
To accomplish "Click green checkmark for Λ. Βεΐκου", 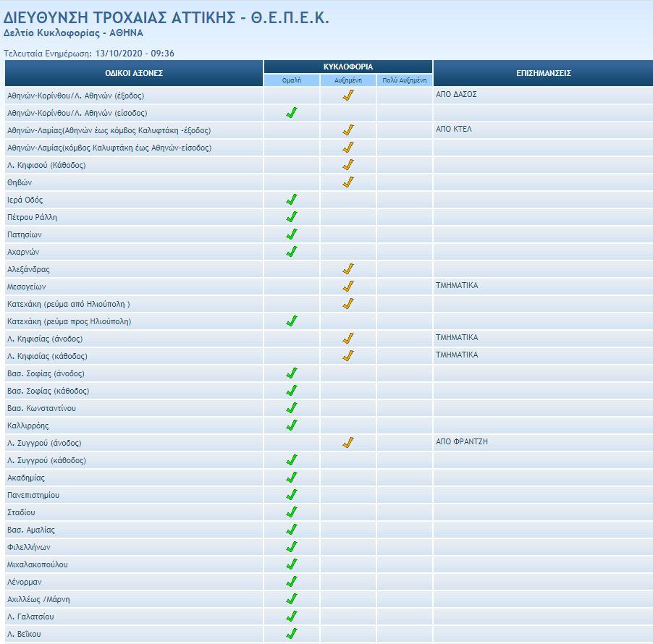I will tap(292, 634).
